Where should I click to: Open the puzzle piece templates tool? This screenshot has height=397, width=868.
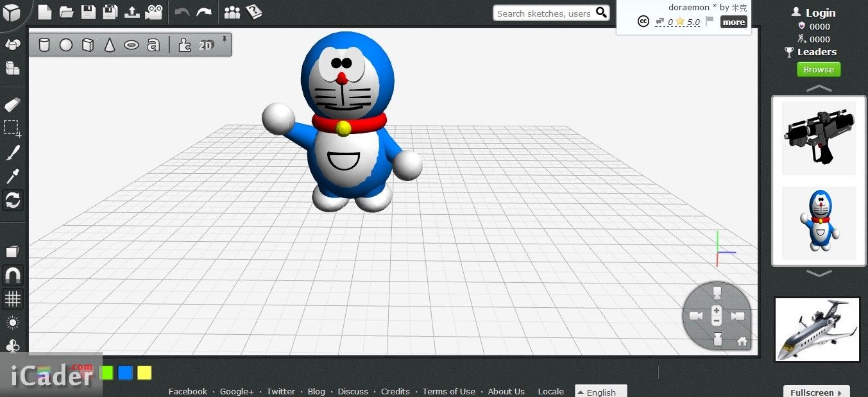pyautogui.click(x=185, y=45)
